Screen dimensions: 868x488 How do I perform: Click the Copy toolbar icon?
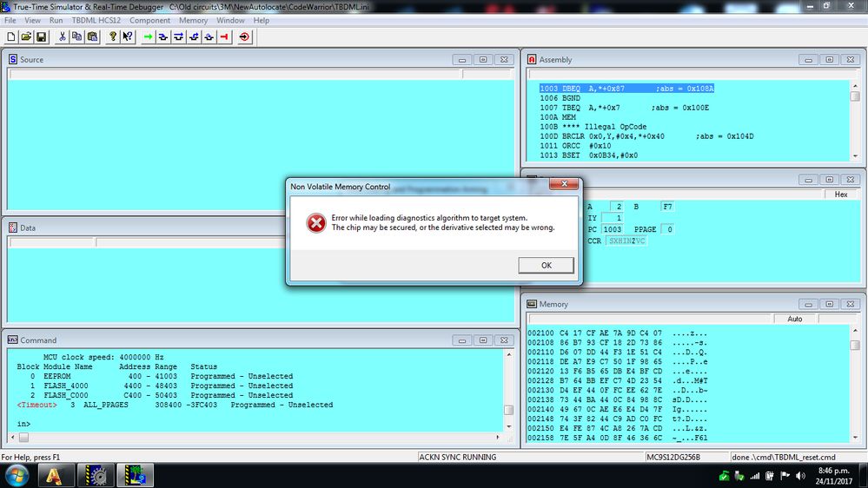click(x=77, y=37)
